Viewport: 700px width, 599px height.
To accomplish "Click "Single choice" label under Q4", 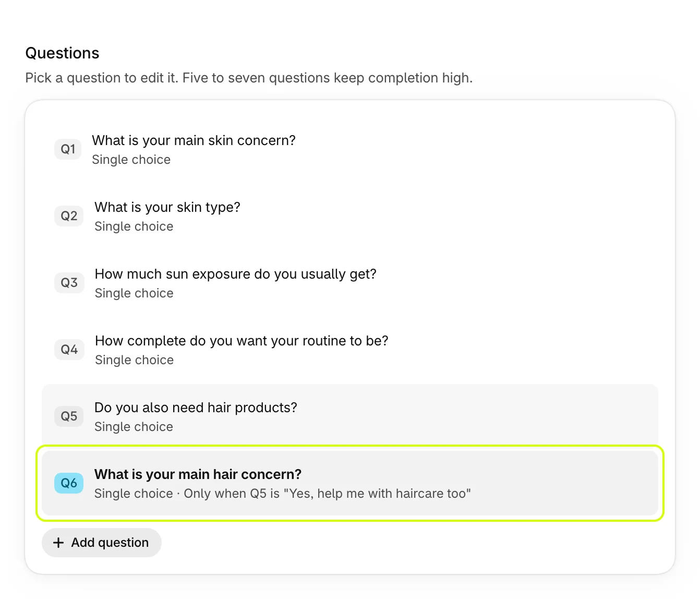I will coord(135,360).
